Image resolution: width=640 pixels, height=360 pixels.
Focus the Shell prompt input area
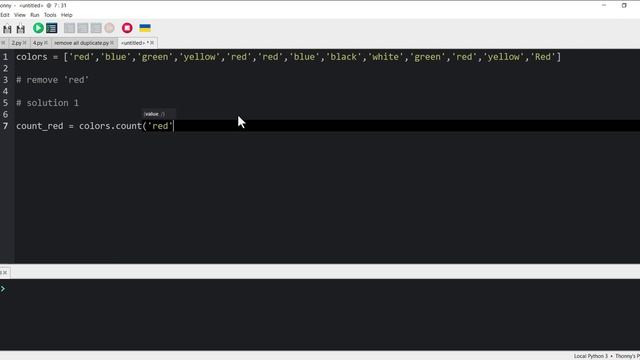(320, 289)
